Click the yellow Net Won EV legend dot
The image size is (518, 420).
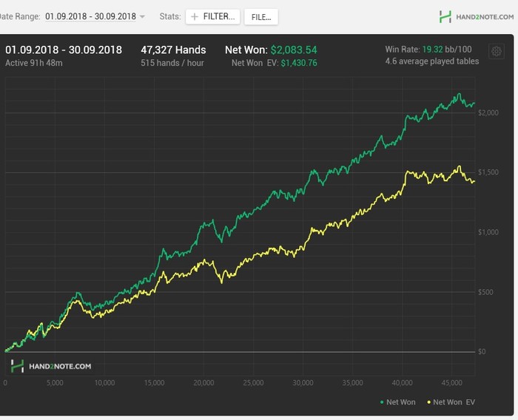coord(428,402)
